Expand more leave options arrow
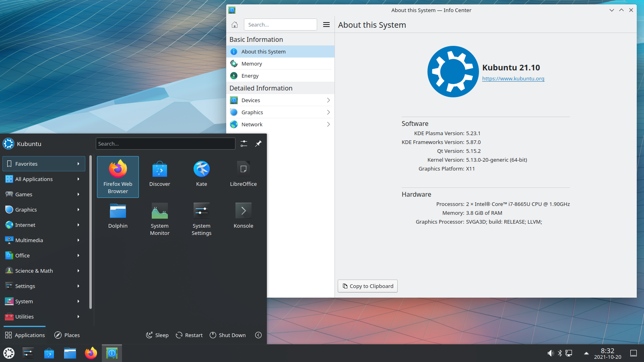The image size is (644, 362). (258, 335)
